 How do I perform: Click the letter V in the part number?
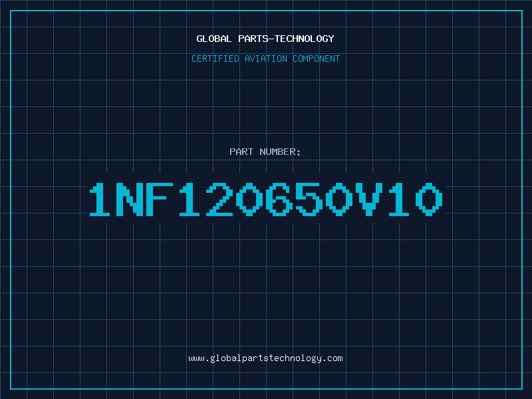point(369,199)
